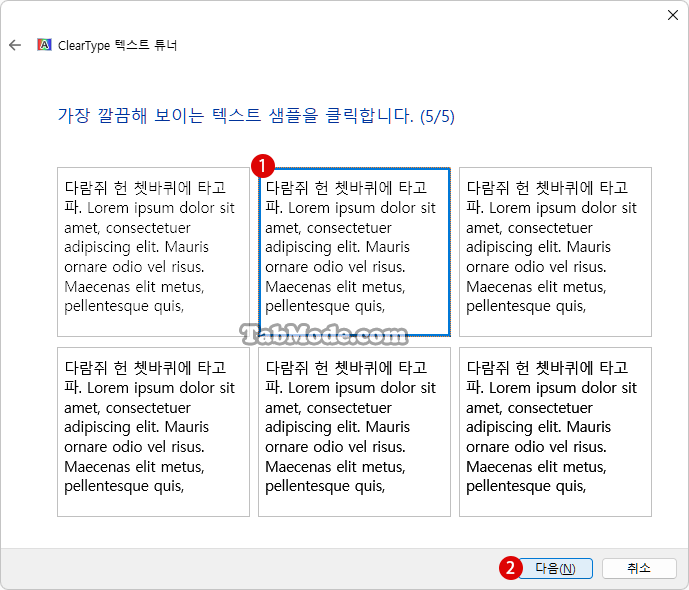This screenshot has width=689, height=590.
Task: Click the 다음(N) button
Action: (x=555, y=568)
